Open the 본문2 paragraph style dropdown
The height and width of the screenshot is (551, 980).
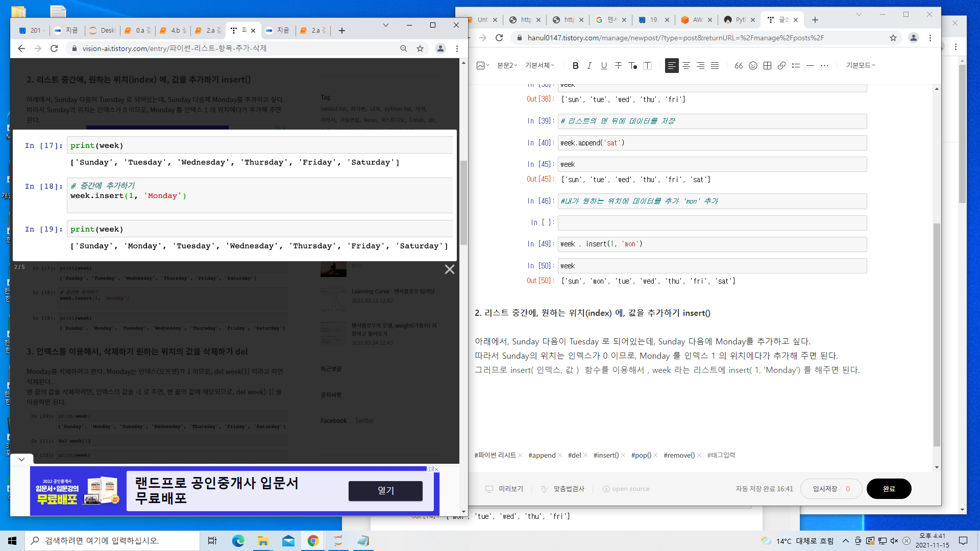[507, 65]
